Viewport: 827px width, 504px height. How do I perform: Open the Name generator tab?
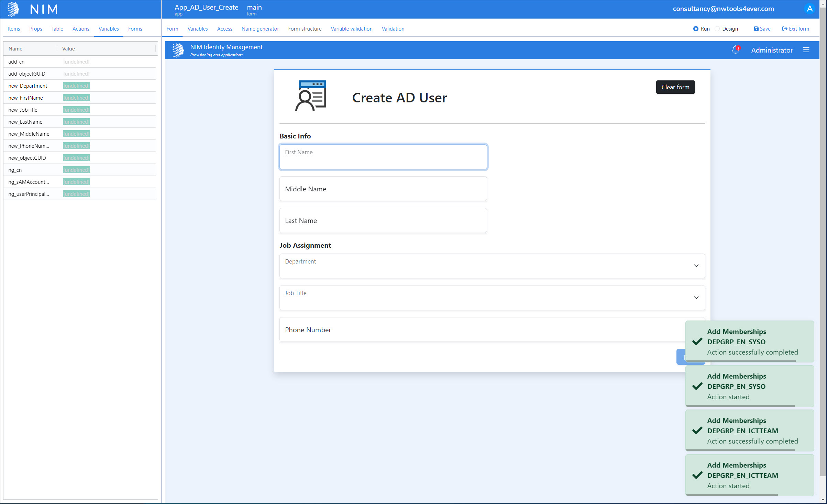[260, 29]
